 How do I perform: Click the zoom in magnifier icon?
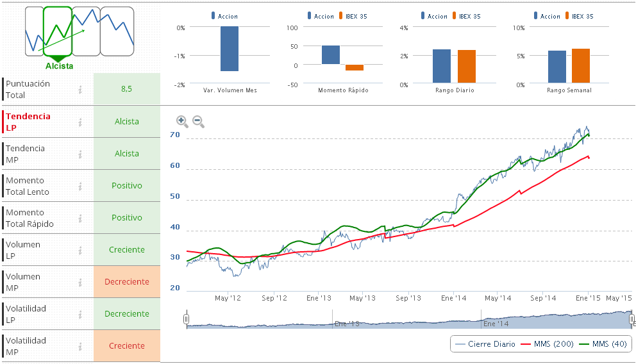point(182,121)
